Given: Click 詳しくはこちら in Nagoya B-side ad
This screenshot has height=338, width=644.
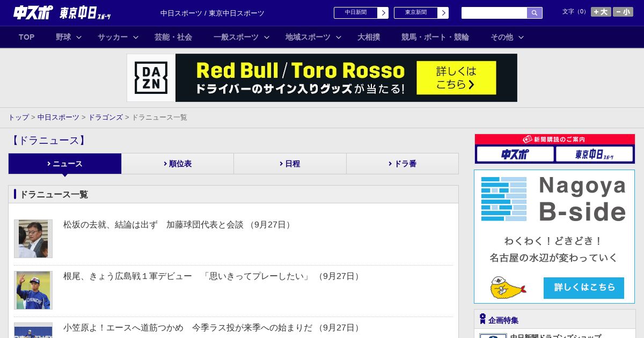Looking at the screenshot, I should [584, 288].
